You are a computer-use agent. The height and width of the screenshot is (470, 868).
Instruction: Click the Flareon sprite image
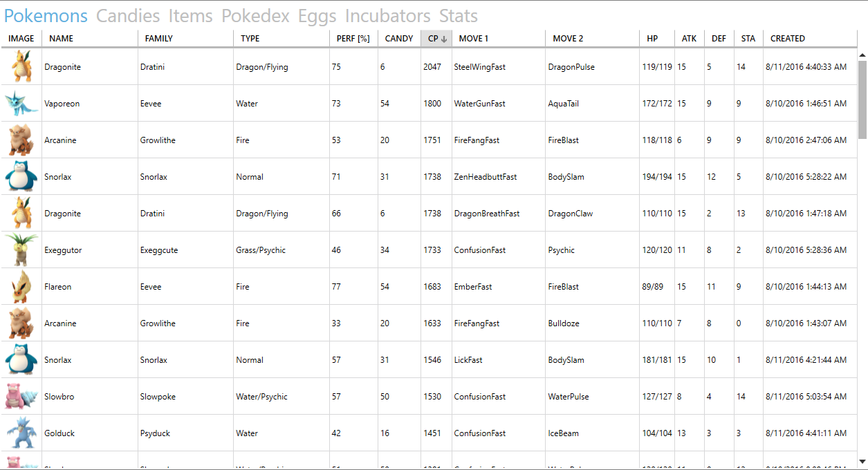pyautogui.click(x=21, y=287)
